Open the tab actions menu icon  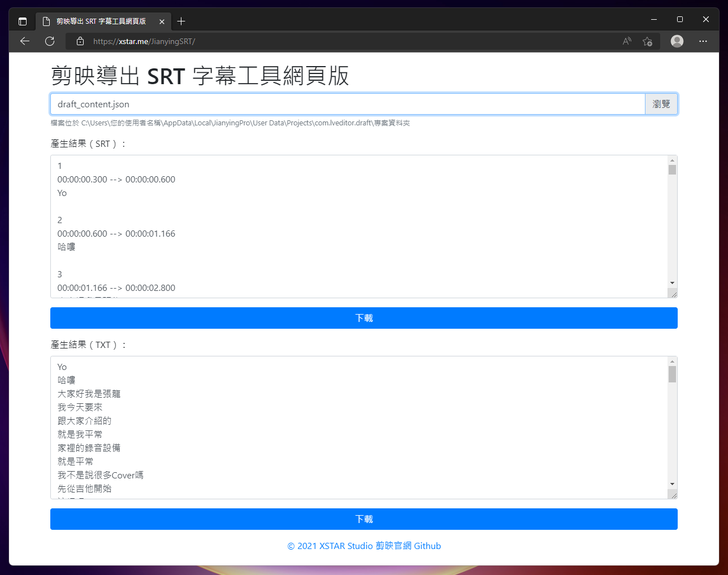[23, 21]
